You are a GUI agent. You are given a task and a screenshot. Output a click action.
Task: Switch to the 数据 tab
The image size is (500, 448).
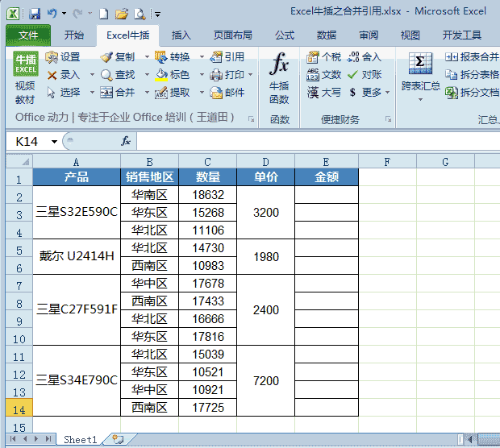point(327,35)
